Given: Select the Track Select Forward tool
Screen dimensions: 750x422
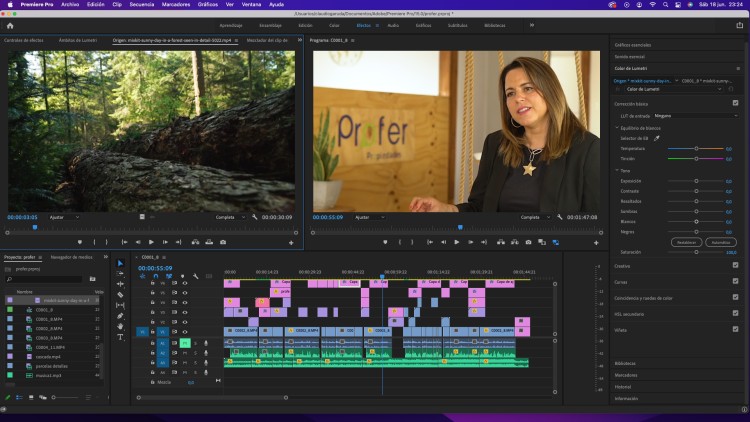Looking at the screenshot, I should (120, 274).
